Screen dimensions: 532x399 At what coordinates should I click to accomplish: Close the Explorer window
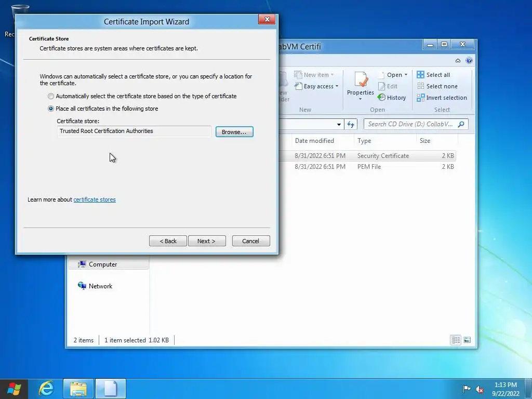coord(462,45)
